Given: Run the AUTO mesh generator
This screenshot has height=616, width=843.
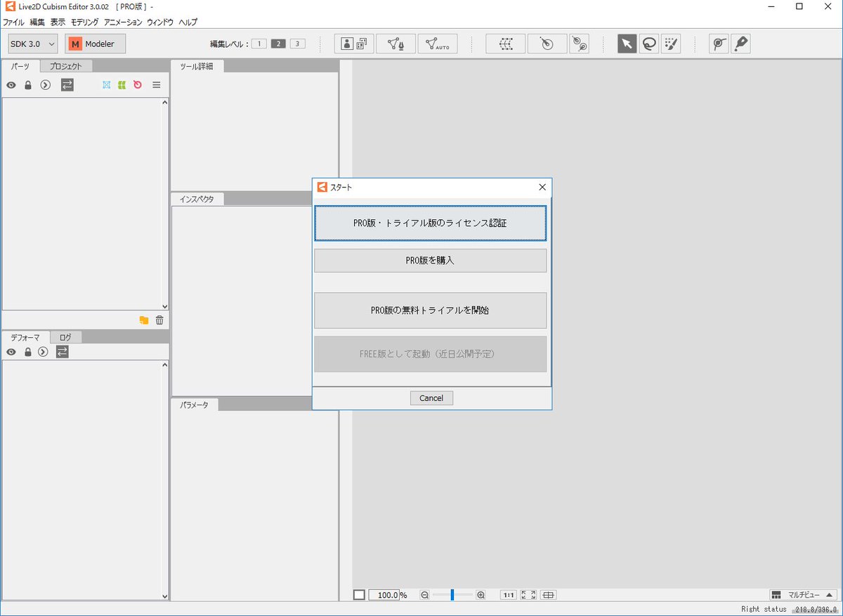Looking at the screenshot, I should (x=438, y=44).
